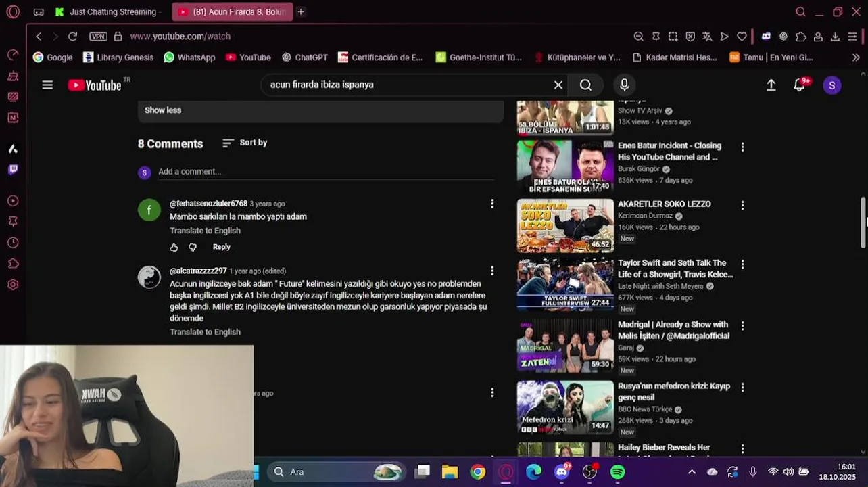Viewport: 868px width, 487px height.
Task: Open a new browser tab
Action: click(x=301, y=11)
